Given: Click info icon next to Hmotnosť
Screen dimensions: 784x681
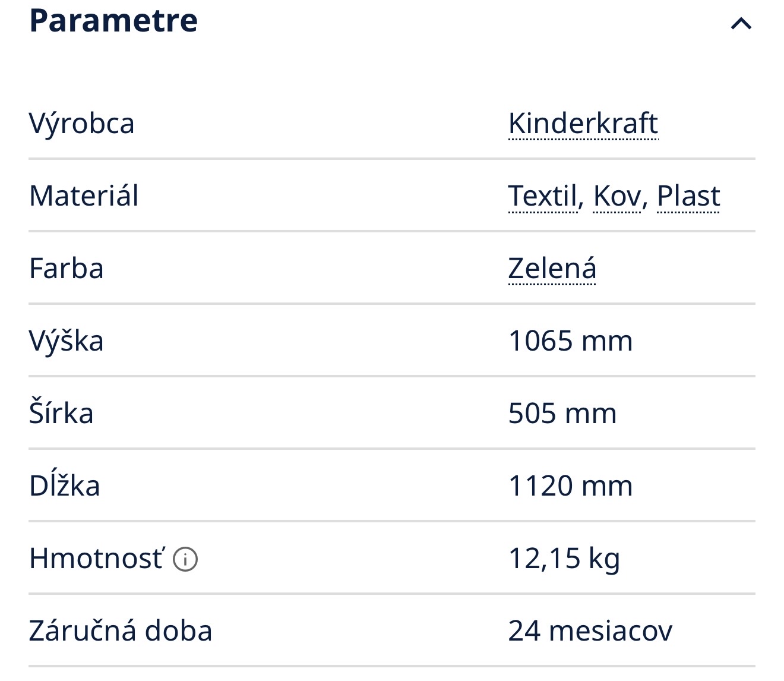Looking at the screenshot, I should 185,559.
